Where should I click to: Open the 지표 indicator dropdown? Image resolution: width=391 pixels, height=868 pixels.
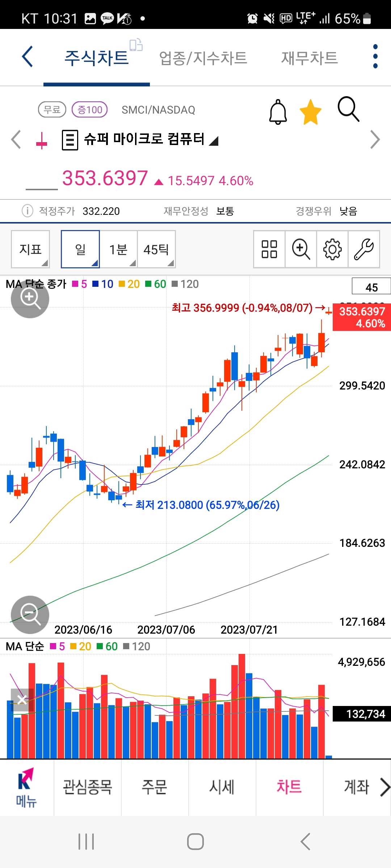(30, 249)
